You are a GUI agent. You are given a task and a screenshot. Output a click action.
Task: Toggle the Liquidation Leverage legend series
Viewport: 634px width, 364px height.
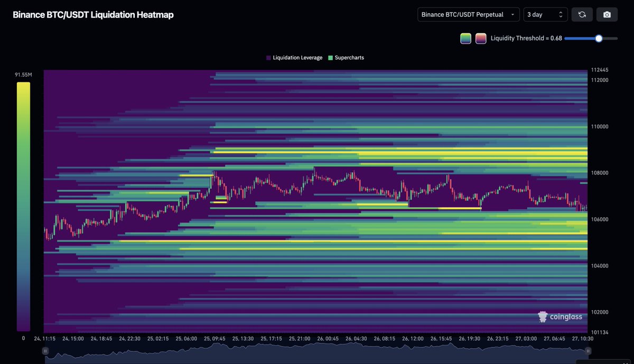click(295, 58)
